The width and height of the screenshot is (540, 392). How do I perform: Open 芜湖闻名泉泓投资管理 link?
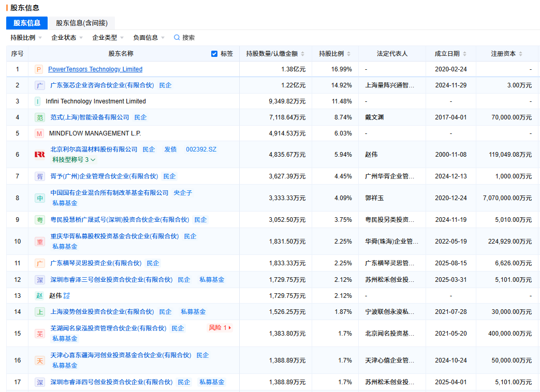pyautogui.click(x=108, y=328)
